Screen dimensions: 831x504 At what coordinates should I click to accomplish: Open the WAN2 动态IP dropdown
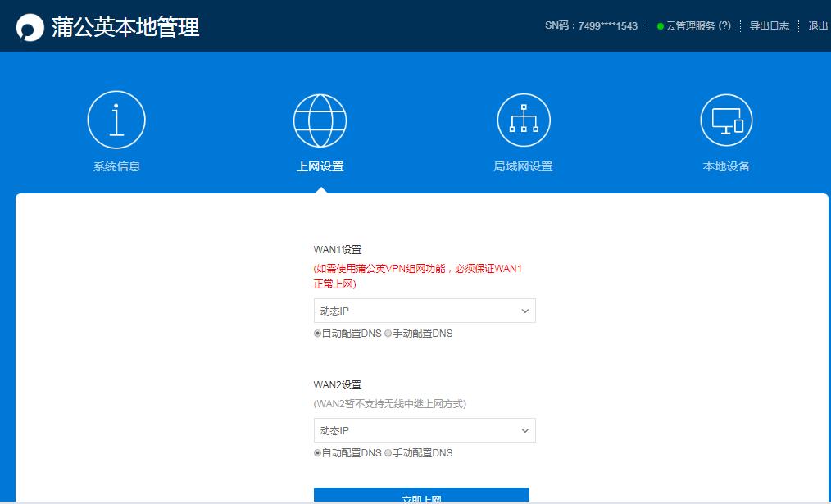[424, 430]
